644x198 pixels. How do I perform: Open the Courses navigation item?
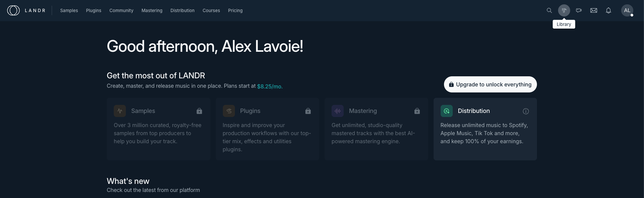pos(211,10)
